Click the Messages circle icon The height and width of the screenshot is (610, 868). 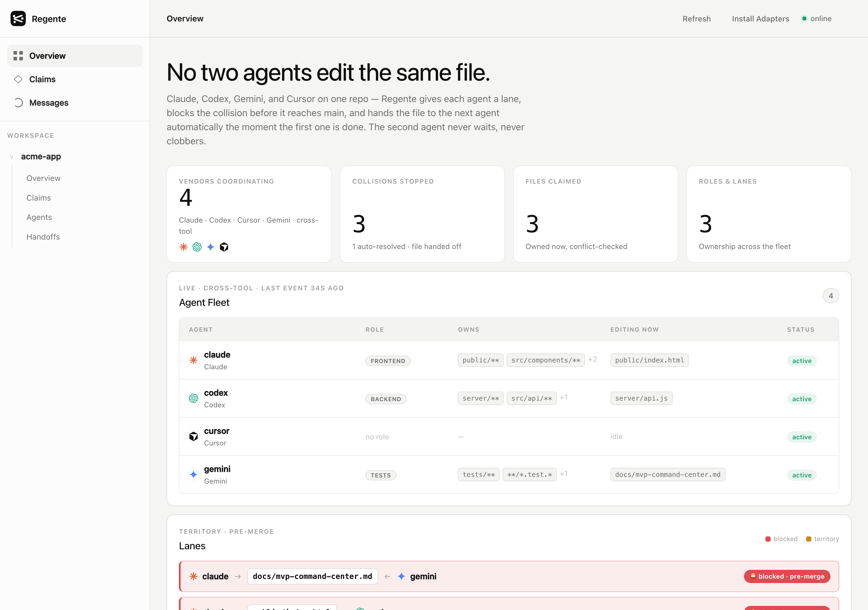18,103
